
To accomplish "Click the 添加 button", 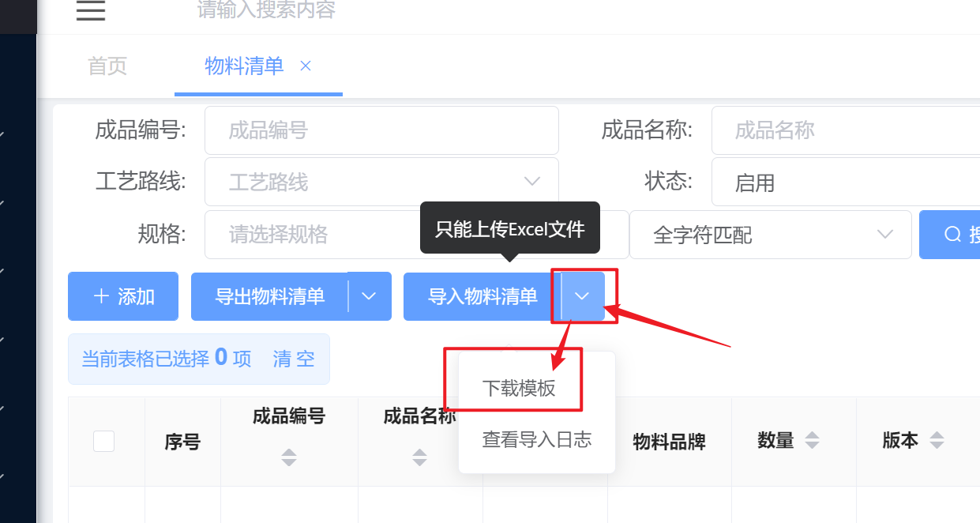I will click(123, 296).
